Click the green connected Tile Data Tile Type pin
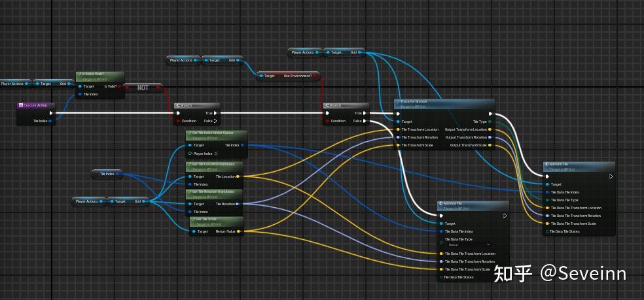Viewport: 644px width, 300px height. click(x=547, y=200)
